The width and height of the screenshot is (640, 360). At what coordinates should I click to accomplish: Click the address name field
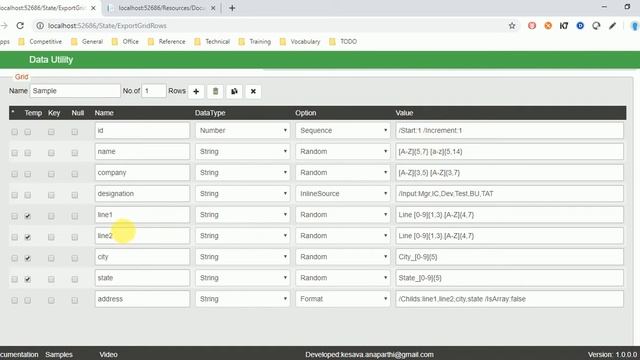pos(142,299)
